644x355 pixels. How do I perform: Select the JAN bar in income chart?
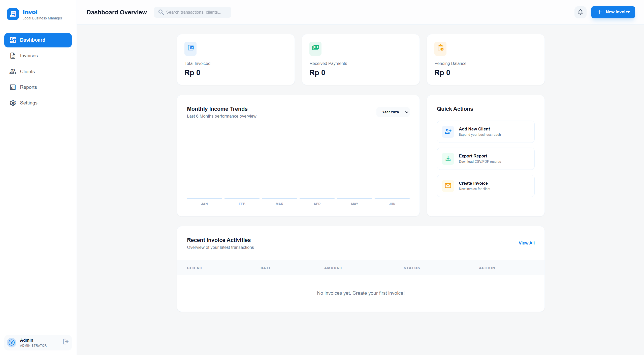click(x=204, y=198)
